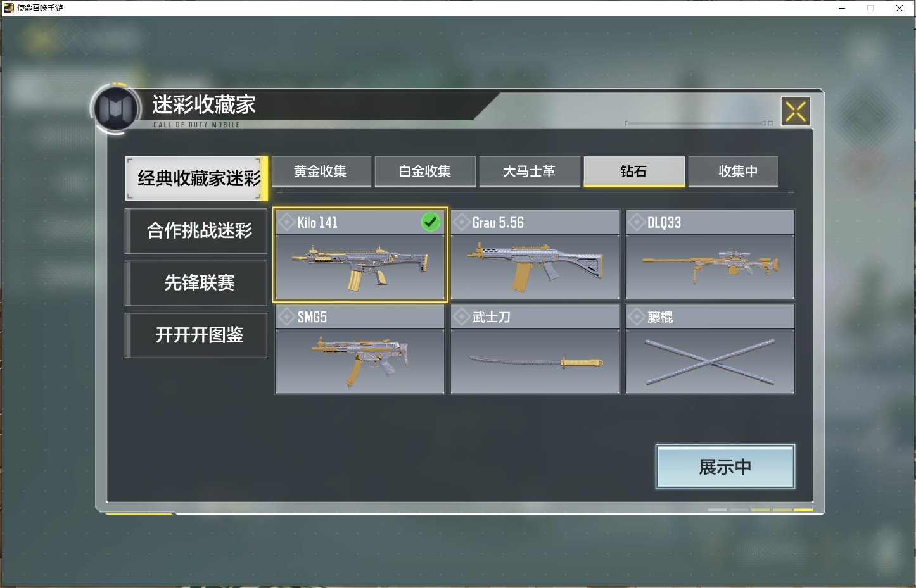
Task: Click diamond icon beside SMG5 label
Action: coord(287,316)
